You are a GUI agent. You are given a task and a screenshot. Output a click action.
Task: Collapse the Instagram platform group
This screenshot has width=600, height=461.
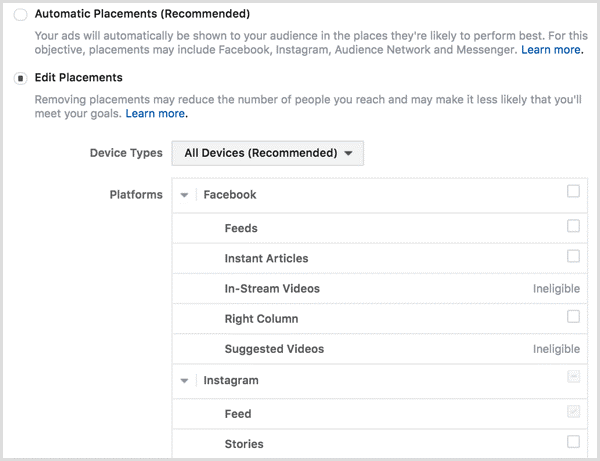(x=185, y=381)
